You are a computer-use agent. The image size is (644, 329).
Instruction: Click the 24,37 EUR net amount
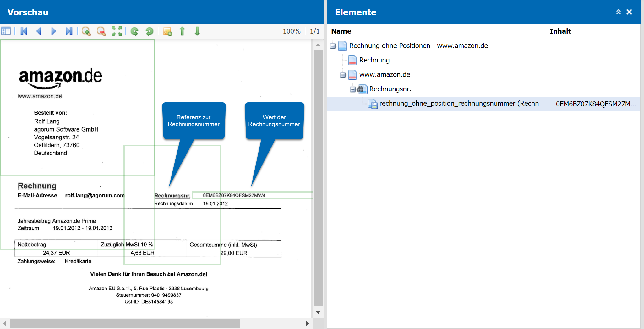[56, 253]
